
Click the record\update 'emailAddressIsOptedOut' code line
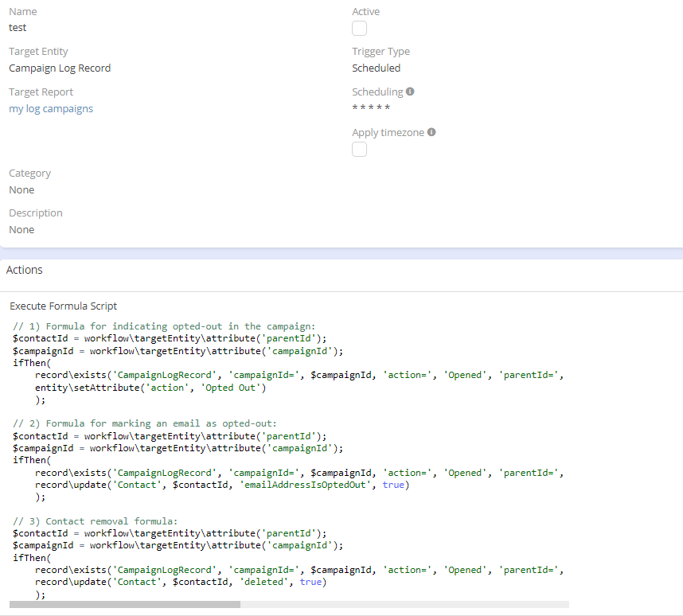pos(221,485)
